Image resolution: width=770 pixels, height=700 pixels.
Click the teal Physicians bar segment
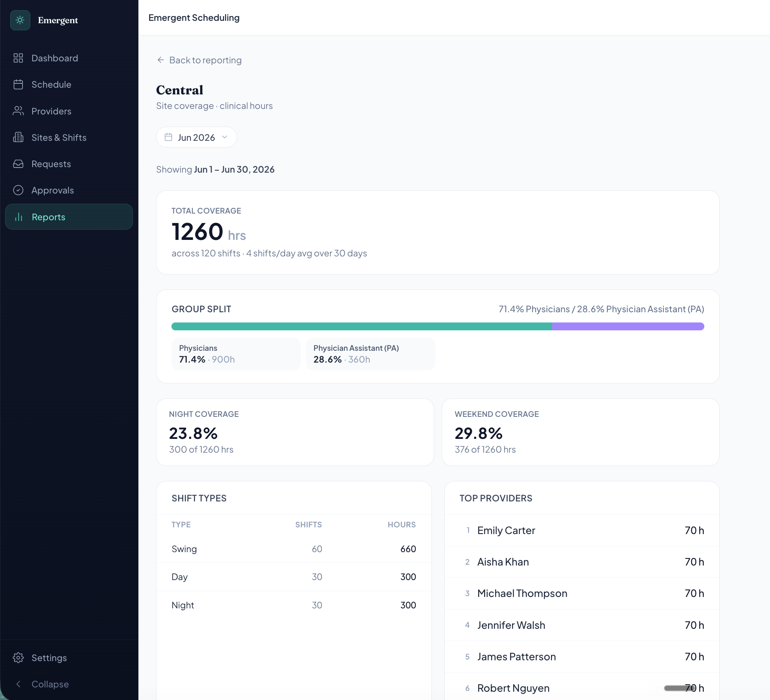pos(362,326)
